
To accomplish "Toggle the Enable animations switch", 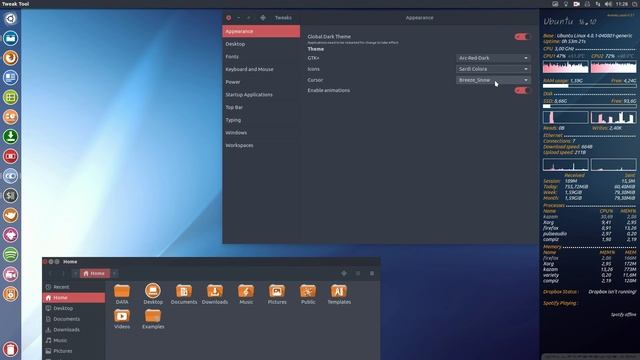I will click(x=522, y=90).
